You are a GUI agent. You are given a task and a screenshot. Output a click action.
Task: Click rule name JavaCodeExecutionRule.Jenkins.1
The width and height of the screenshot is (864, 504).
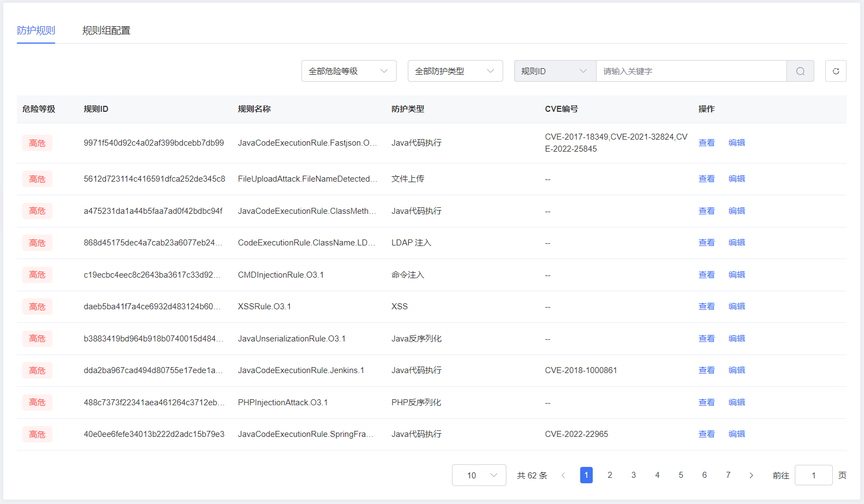pos(301,370)
